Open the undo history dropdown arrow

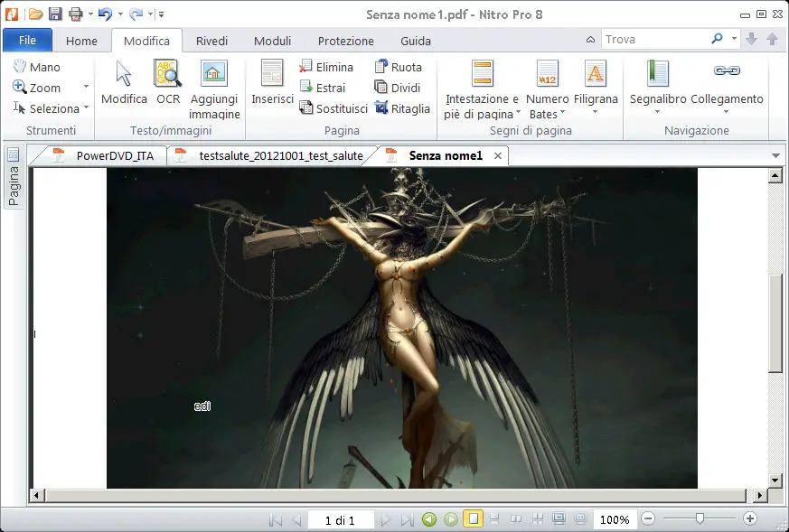120,14
